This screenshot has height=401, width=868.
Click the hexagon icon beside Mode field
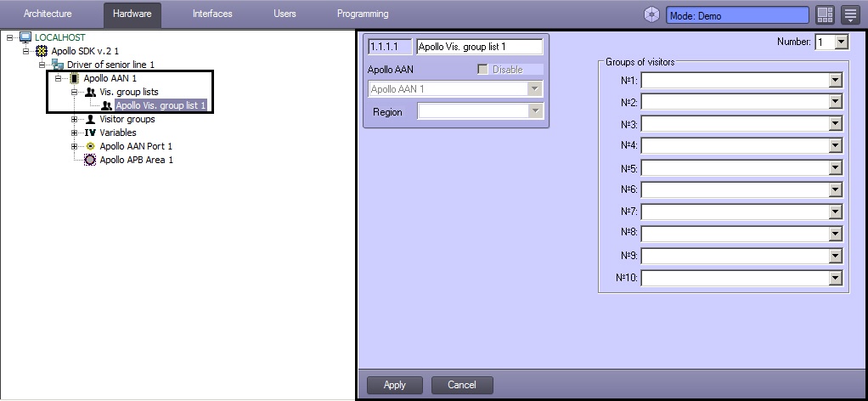pyautogui.click(x=651, y=15)
